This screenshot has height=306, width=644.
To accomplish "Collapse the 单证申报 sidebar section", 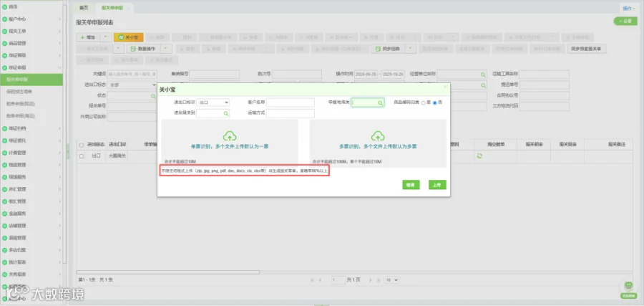I will tap(59, 67).
